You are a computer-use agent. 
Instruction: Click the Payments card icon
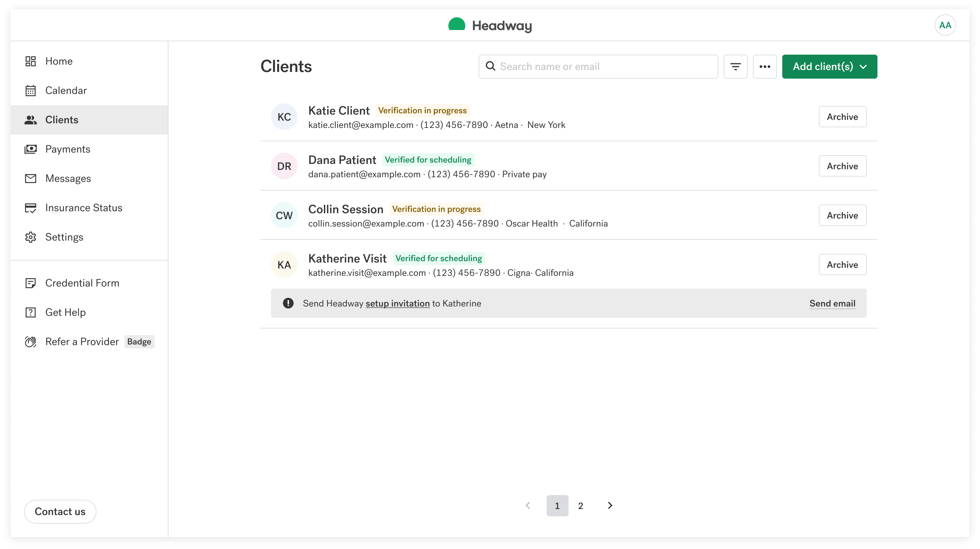(x=31, y=149)
